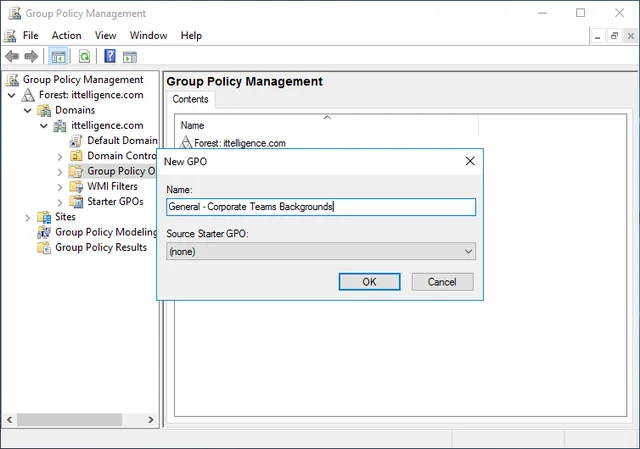The width and height of the screenshot is (640, 449).
Task: Select the Group Policy Results label
Action: tap(101, 247)
